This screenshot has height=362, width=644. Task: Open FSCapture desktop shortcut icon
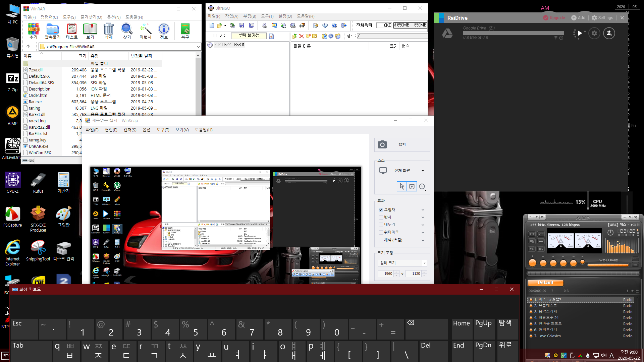coord(13,217)
